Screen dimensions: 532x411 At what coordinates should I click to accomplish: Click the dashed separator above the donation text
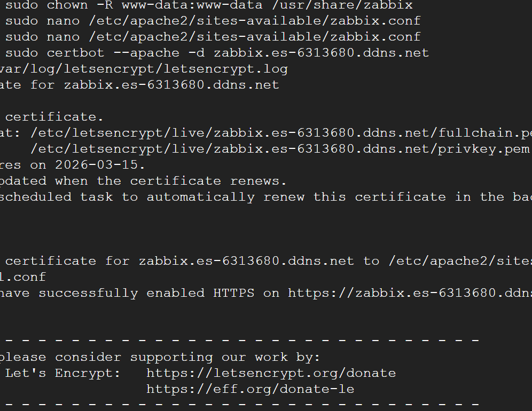tap(240, 340)
